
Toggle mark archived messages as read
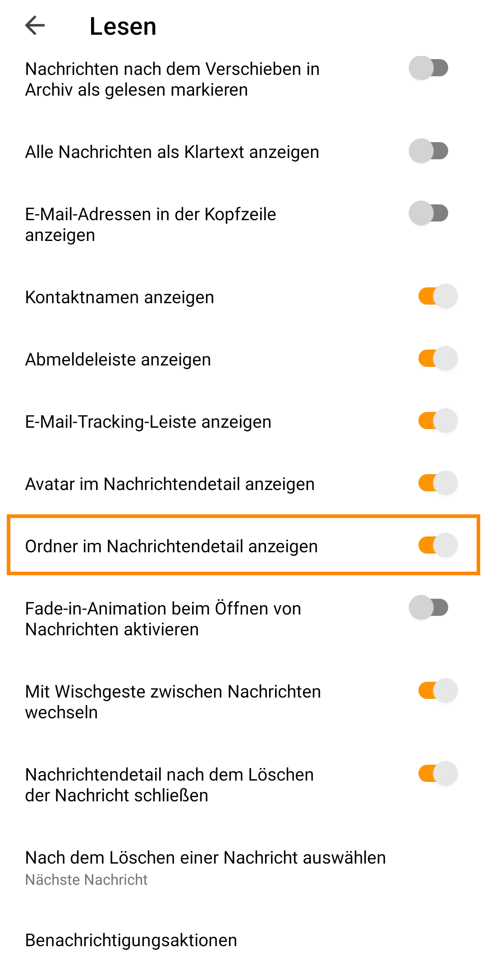[x=428, y=68]
